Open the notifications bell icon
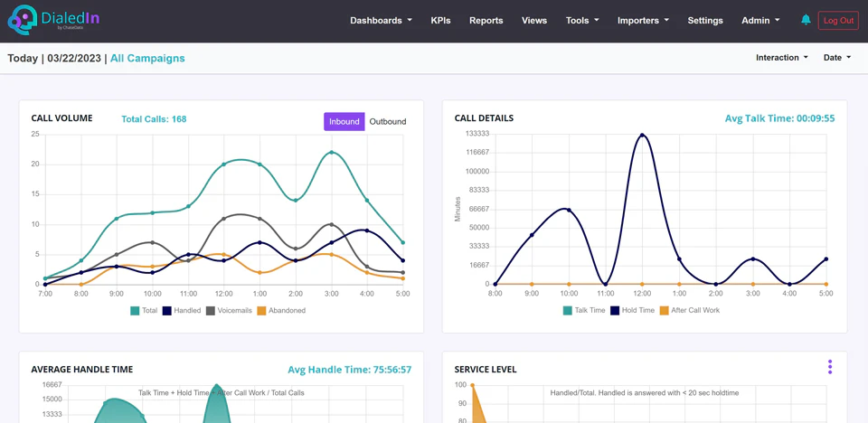 (806, 20)
